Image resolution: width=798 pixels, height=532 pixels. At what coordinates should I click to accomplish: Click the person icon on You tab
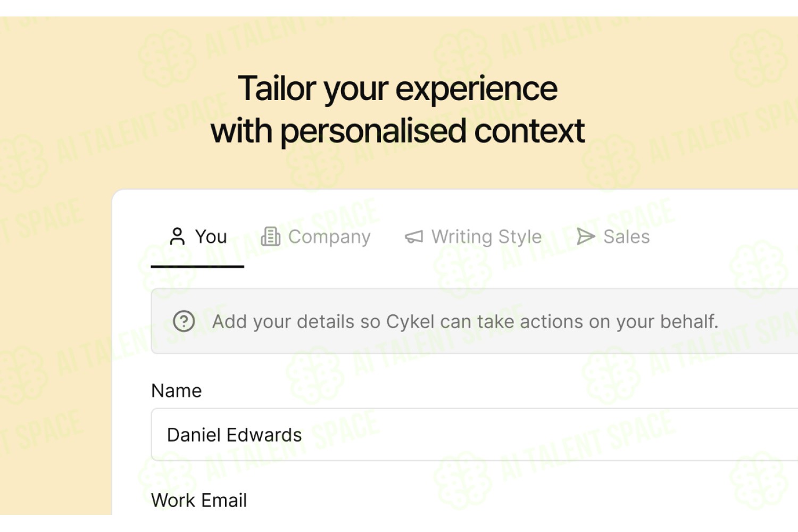177,236
